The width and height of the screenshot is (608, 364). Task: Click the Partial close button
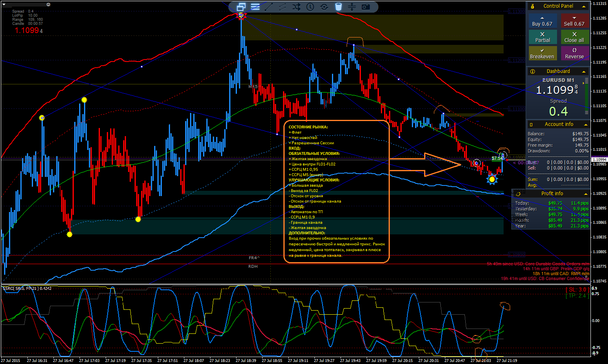tap(542, 37)
